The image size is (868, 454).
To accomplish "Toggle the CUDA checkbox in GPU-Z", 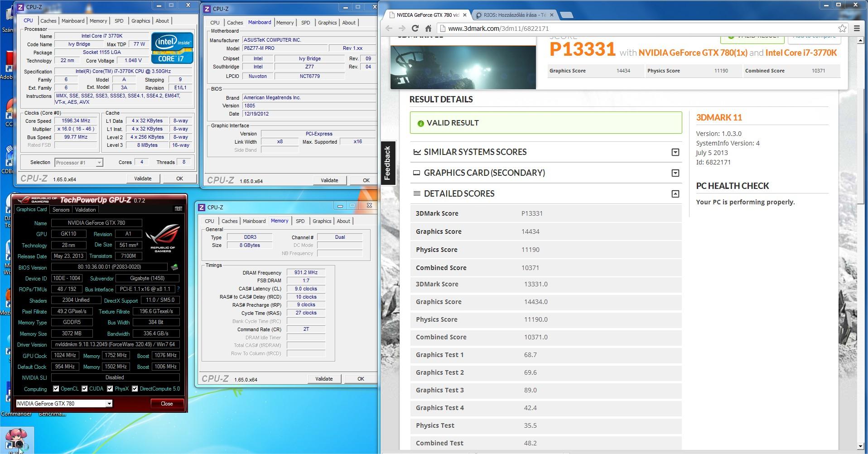I will (85, 389).
